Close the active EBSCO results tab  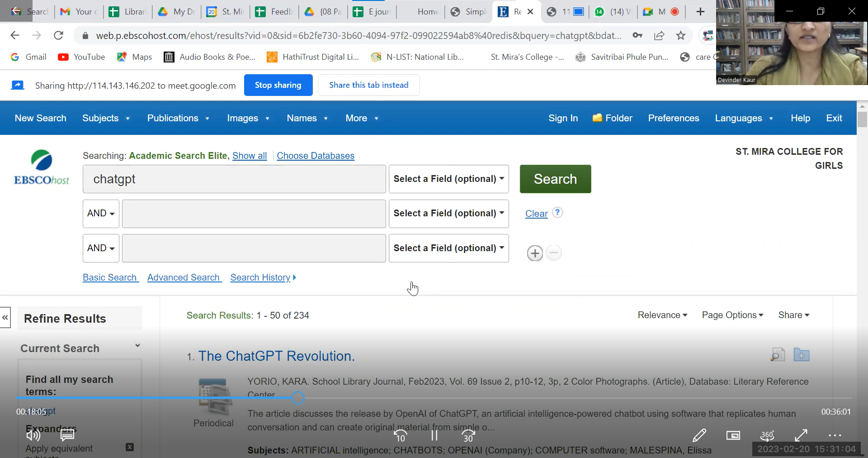[530, 12]
